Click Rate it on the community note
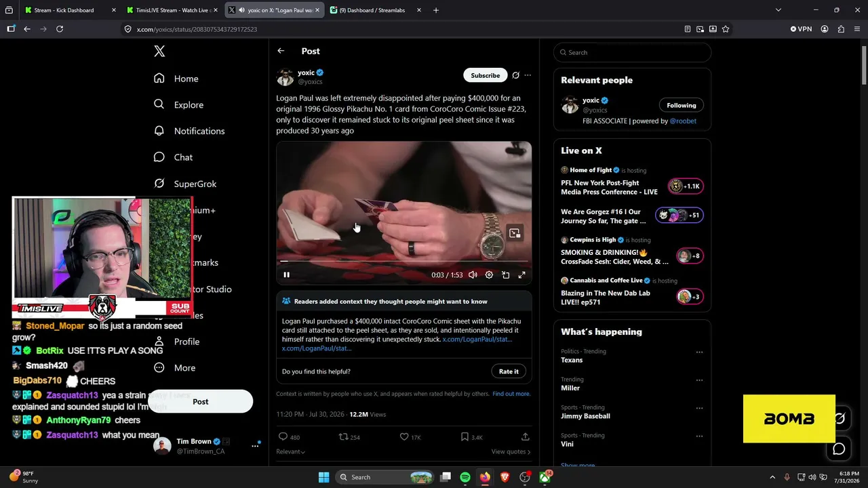 click(509, 371)
